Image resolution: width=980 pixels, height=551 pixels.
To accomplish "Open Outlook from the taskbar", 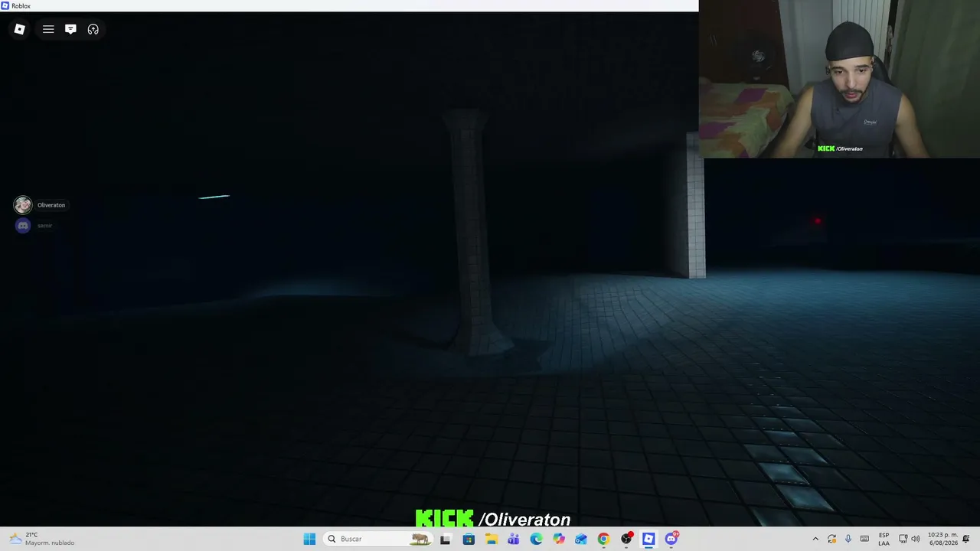I will 581,539.
